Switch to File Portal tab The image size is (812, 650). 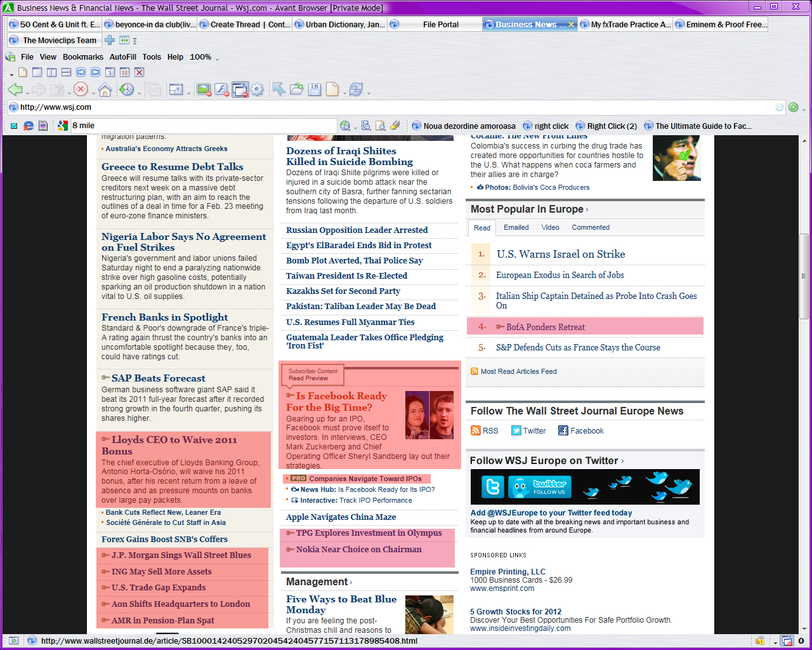click(x=435, y=24)
